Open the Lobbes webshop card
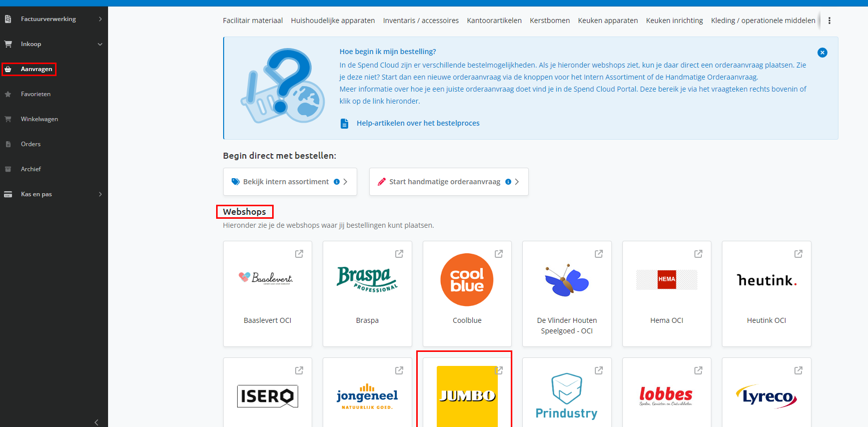The image size is (868, 427). click(x=667, y=393)
